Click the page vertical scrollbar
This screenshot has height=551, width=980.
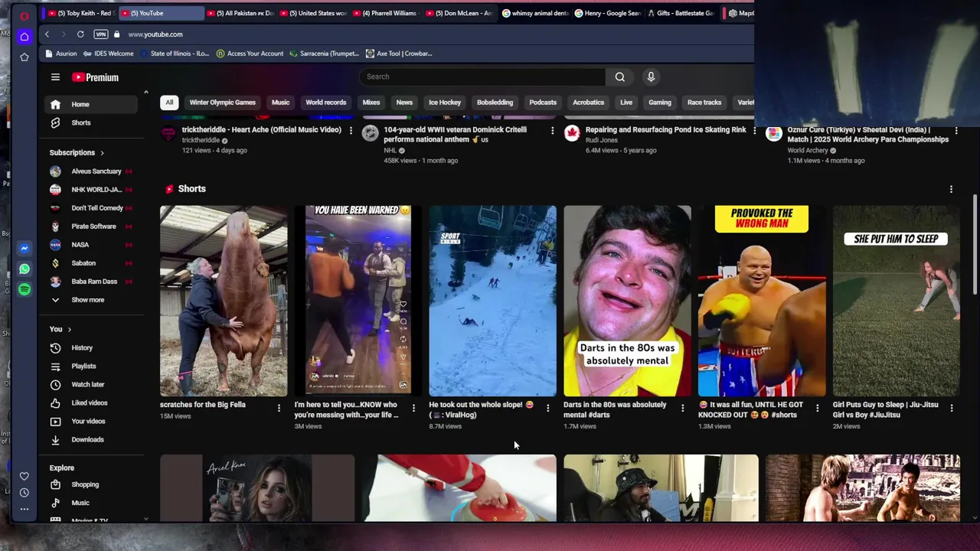tap(975, 245)
